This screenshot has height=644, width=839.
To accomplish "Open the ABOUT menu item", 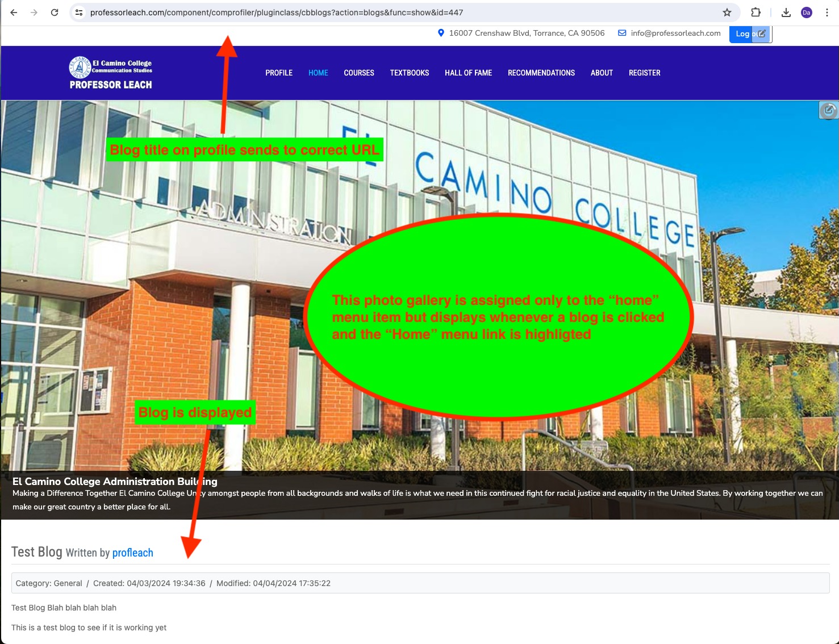I will click(602, 73).
